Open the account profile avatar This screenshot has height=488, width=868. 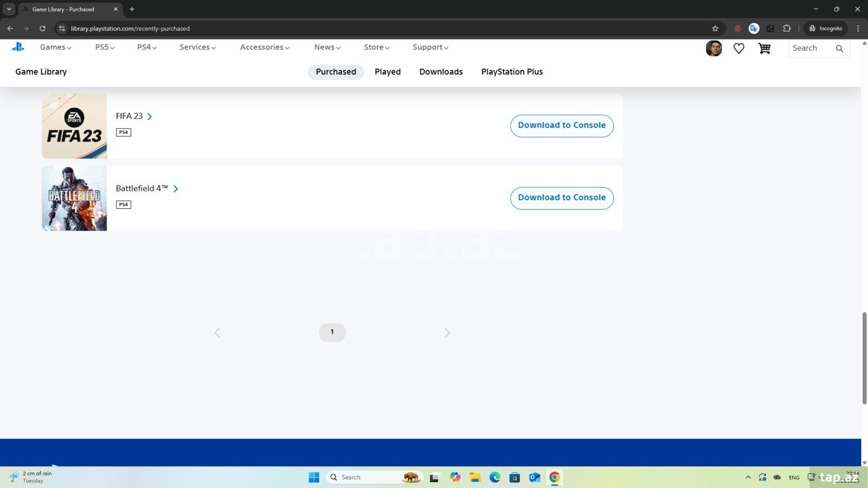click(x=714, y=48)
